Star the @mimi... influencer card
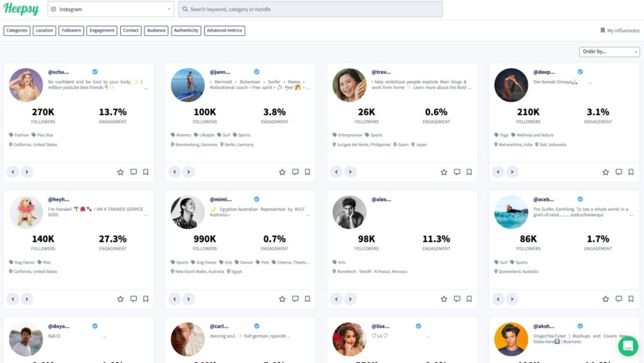Screen dimensions: 644x363 (282, 299)
